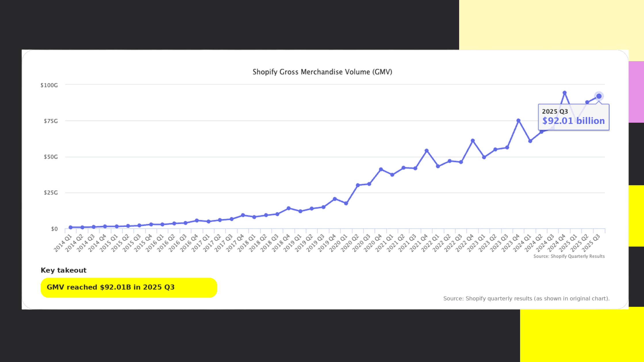Click the 2020 Q2 data point
Image resolution: width=644 pixels, height=362 pixels.
358,185
